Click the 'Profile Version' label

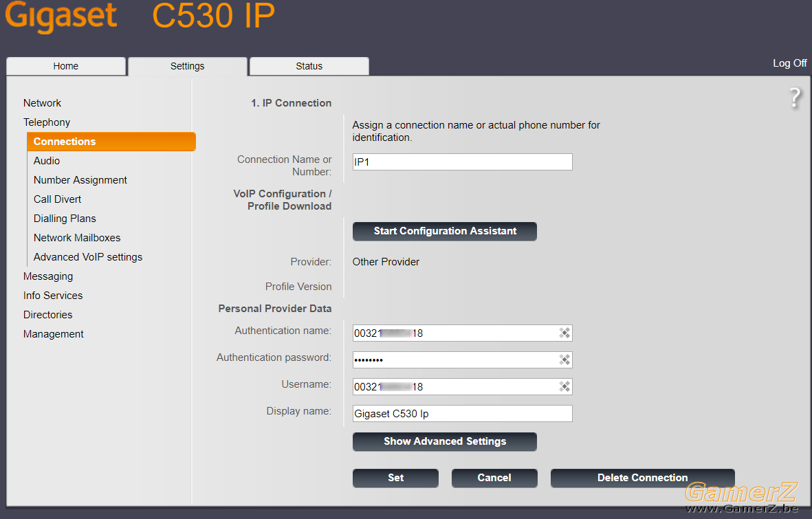(298, 287)
